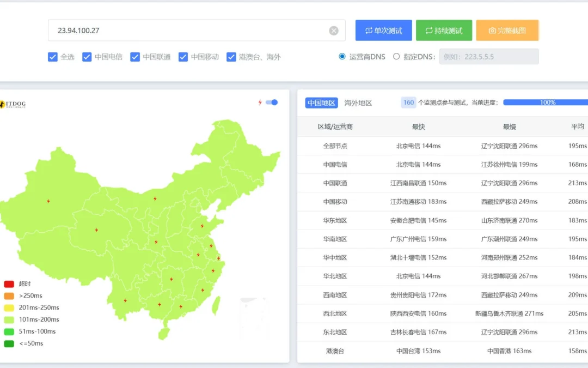Viewport: 588px width, 368px height.
Task: Uncheck the 中国电信 checkbox
Action: (x=87, y=57)
